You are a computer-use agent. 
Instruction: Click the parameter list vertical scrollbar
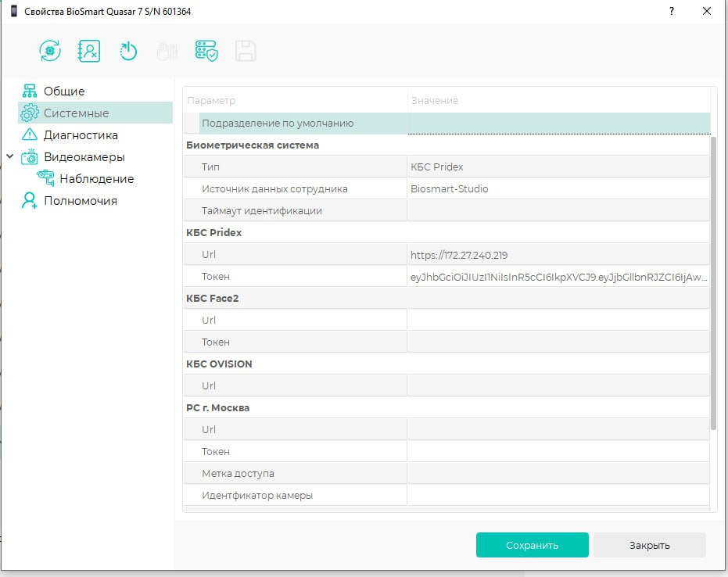[x=714, y=283]
